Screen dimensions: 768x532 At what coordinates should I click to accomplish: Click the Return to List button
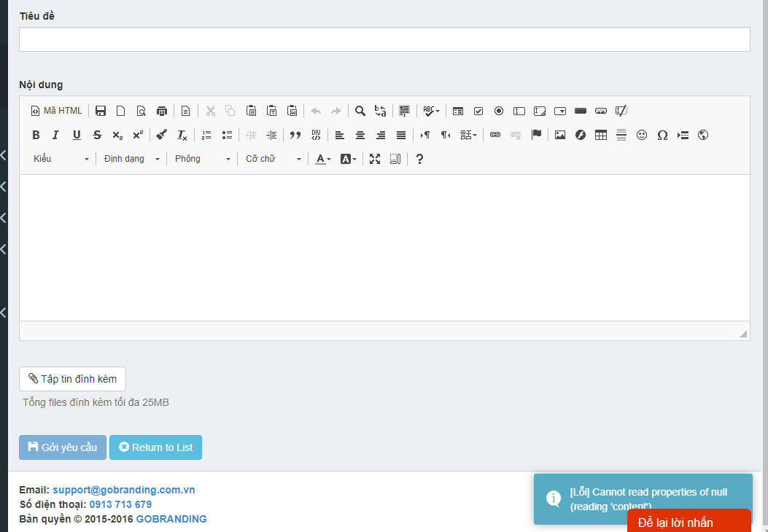[155, 447]
